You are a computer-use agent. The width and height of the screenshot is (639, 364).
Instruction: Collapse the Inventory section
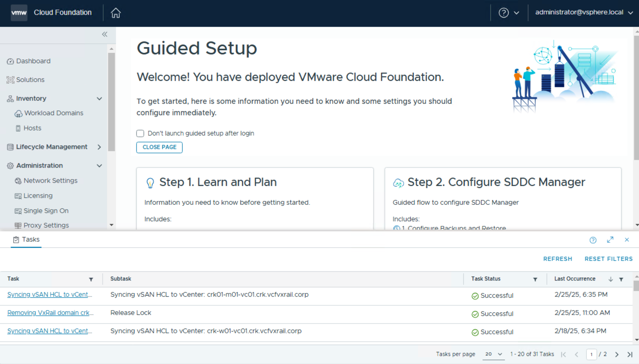pos(99,99)
